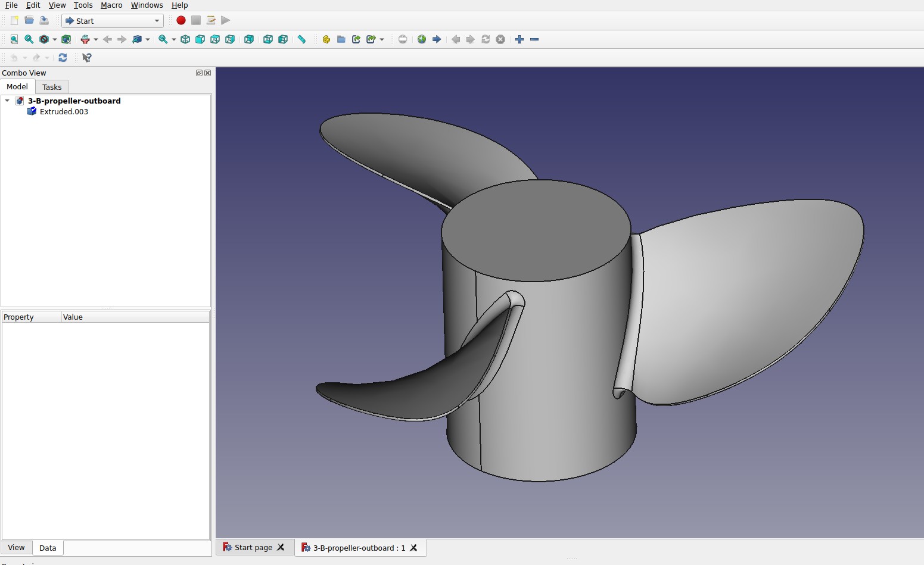Set view to isometric cube icon
924x565 pixels.
click(x=185, y=39)
